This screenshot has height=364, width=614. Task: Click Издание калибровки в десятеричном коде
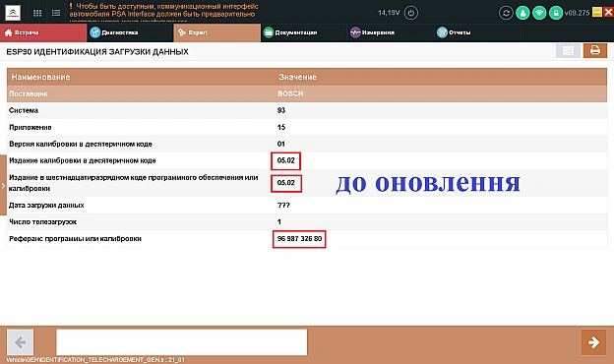pos(83,160)
